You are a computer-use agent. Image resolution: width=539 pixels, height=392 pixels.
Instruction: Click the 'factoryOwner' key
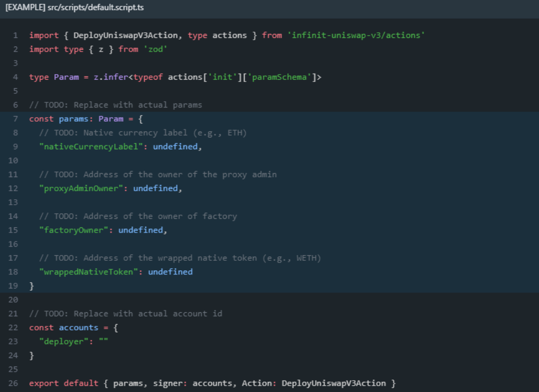click(x=74, y=230)
